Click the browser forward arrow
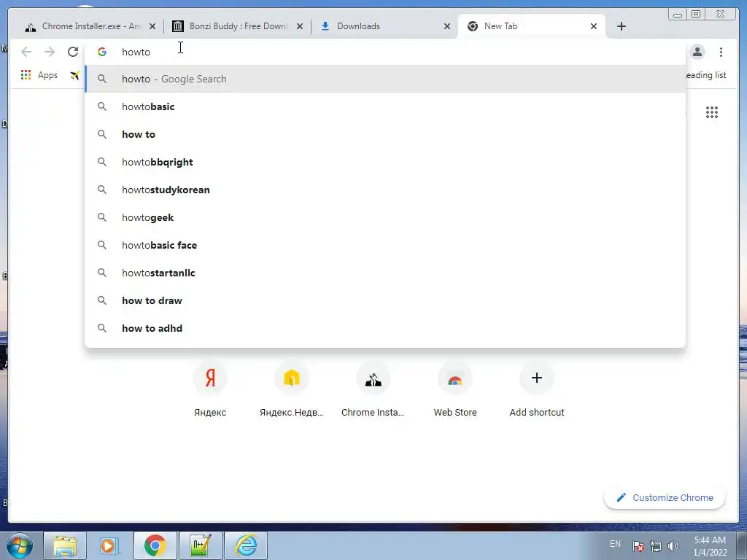The height and width of the screenshot is (560, 747). (x=50, y=52)
